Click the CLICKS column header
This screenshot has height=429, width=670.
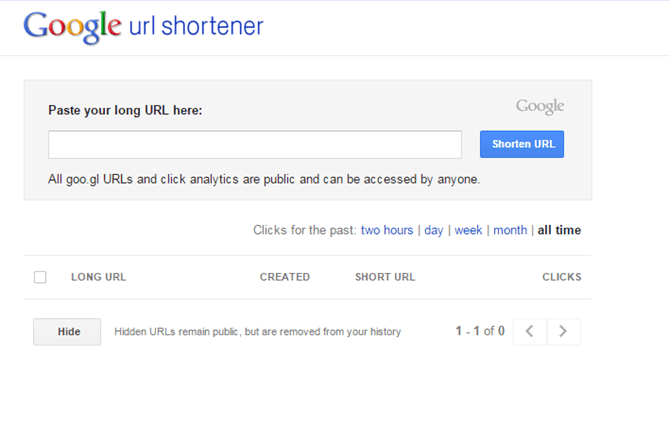[x=562, y=277]
